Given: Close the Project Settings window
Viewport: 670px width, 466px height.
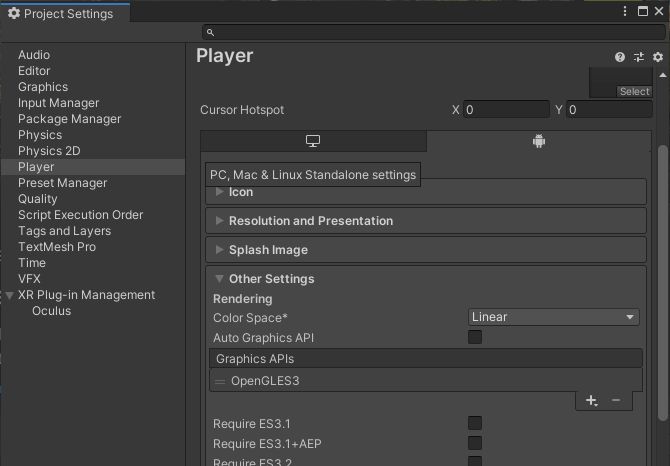Looking at the screenshot, I should (659, 11).
